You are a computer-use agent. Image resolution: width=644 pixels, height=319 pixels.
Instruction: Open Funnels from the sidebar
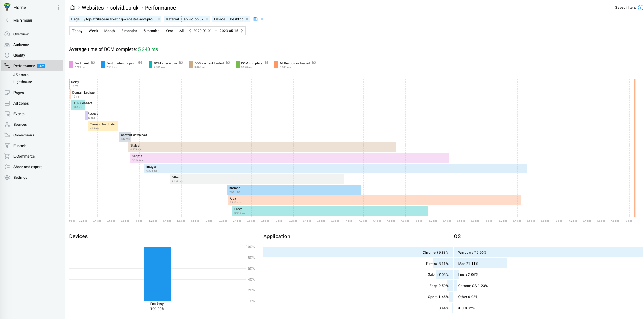(x=20, y=146)
